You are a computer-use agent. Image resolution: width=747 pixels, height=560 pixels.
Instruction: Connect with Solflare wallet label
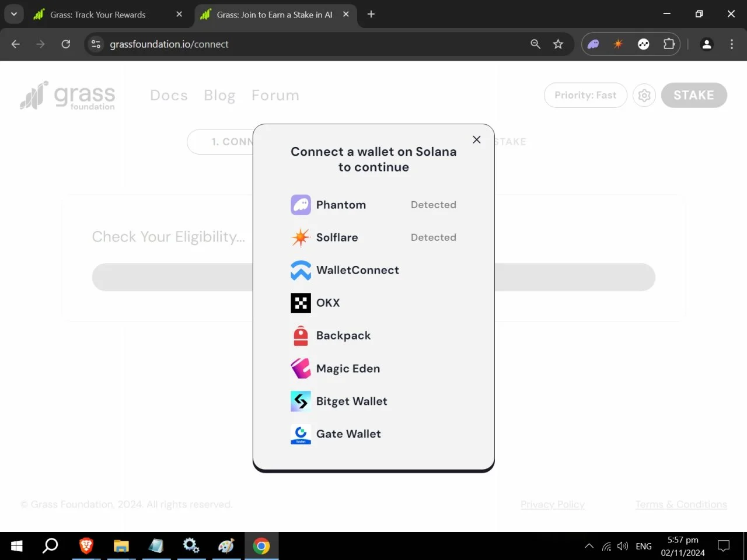337,237
